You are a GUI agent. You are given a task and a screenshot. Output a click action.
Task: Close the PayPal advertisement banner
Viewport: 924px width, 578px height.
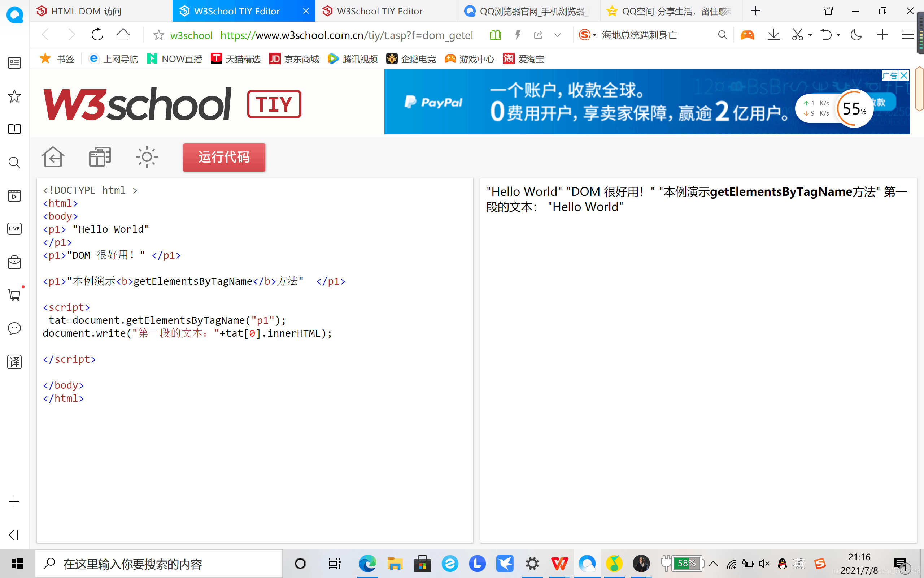904,75
